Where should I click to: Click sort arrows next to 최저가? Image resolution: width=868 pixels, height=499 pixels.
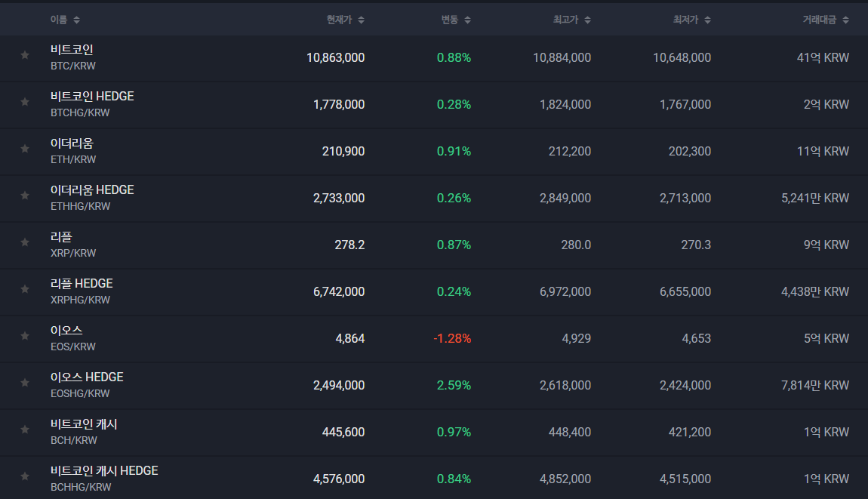[707, 20]
